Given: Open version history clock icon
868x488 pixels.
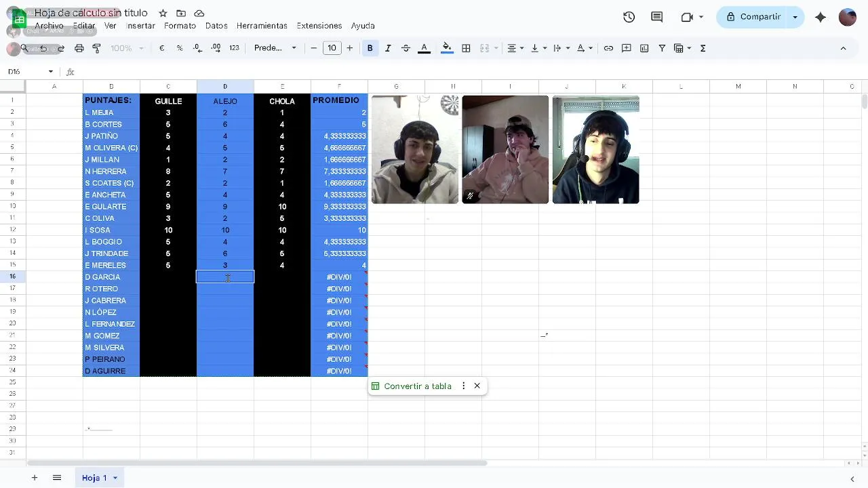Looking at the screenshot, I should pyautogui.click(x=629, y=17).
